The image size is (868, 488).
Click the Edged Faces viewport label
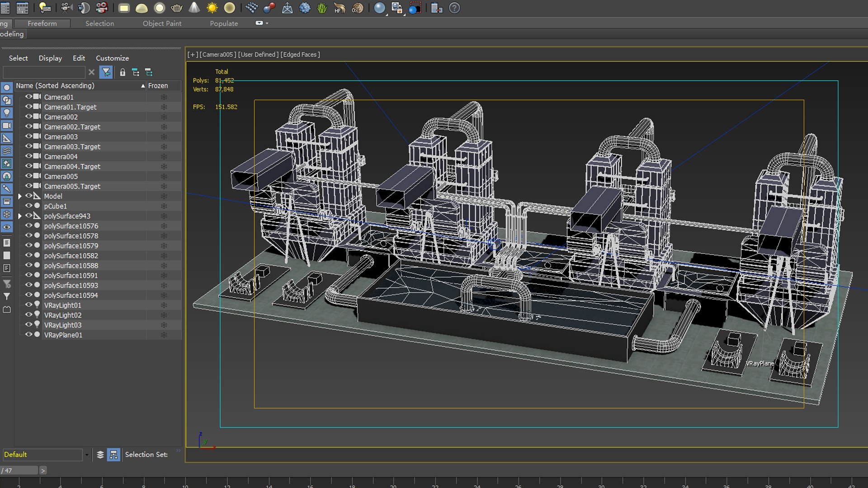300,55
